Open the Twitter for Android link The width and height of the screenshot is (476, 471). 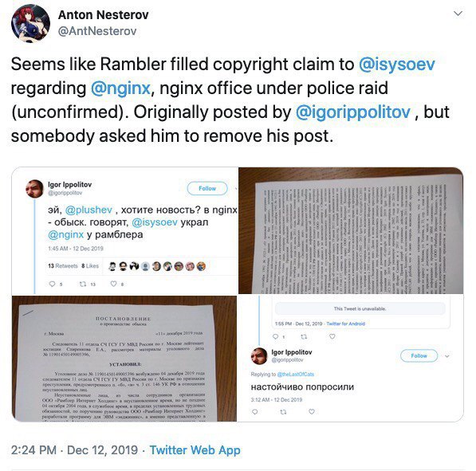[346, 324]
